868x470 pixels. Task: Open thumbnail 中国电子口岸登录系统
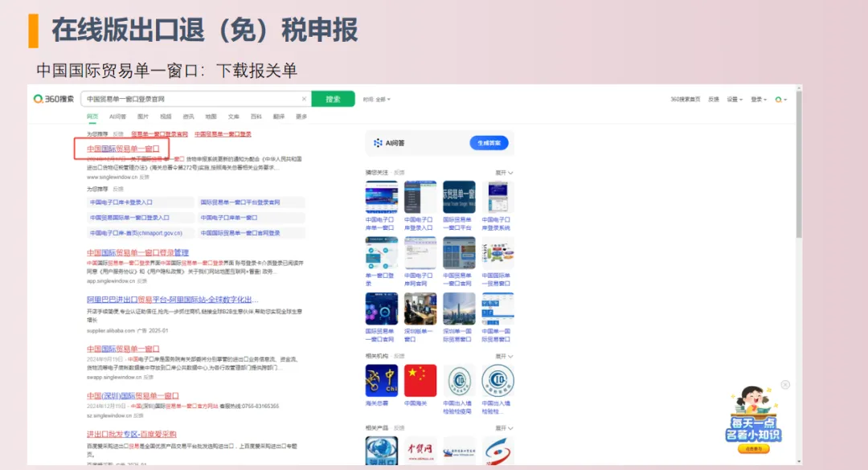click(497, 197)
